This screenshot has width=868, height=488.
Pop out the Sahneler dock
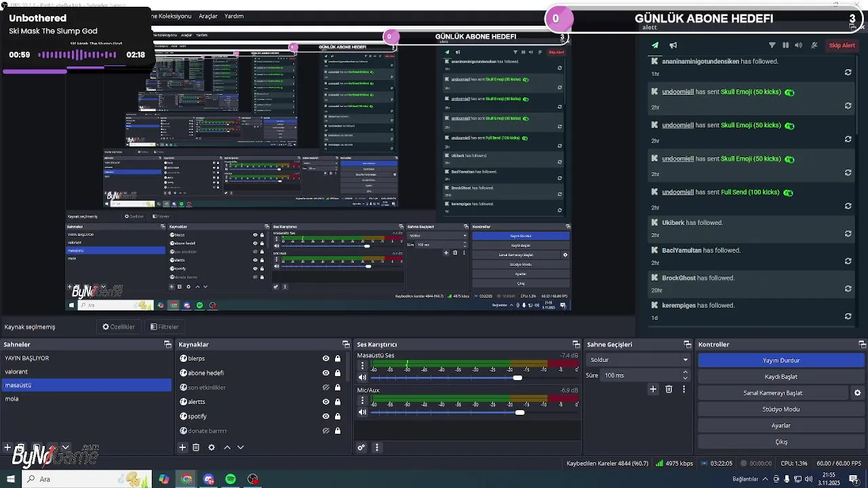pos(167,344)
